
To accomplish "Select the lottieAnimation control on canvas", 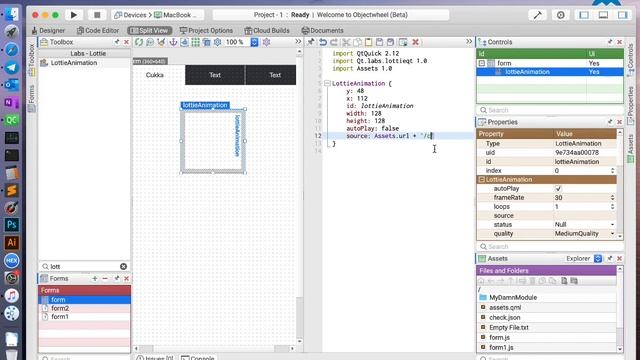I will click(213, 141).
